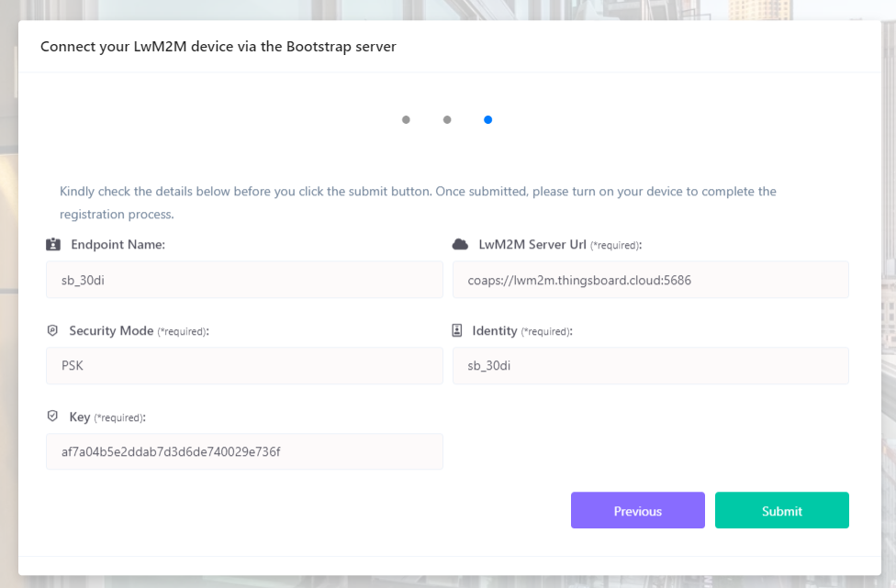This screenshot has height=588, width=896.
Task: Focus the LwM2M Server Url input field
Action: tap(650, 280)
